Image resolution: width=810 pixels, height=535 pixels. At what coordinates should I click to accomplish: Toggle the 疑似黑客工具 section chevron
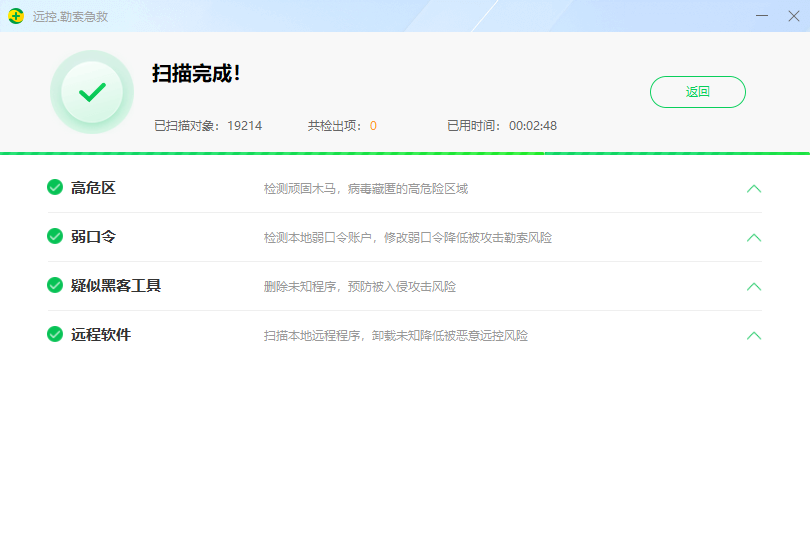(x=754, y=286)
